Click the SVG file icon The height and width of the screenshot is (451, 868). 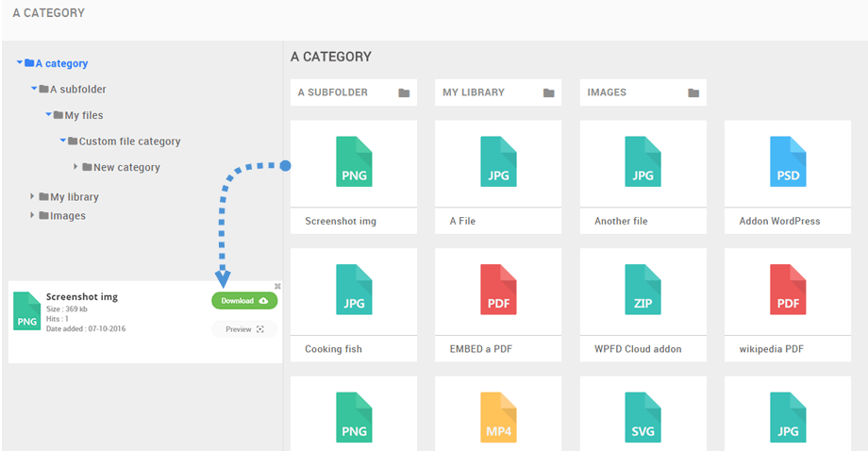643,417
